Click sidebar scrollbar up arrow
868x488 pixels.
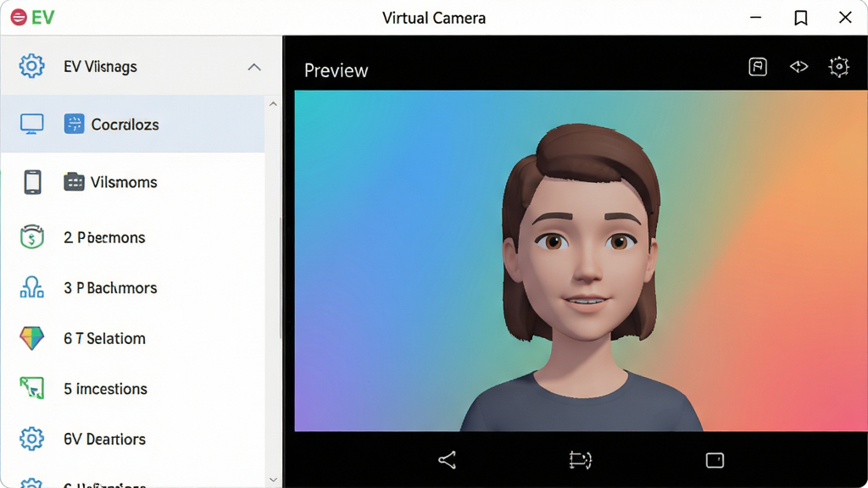pyautogui.click(x=273, y=104)
